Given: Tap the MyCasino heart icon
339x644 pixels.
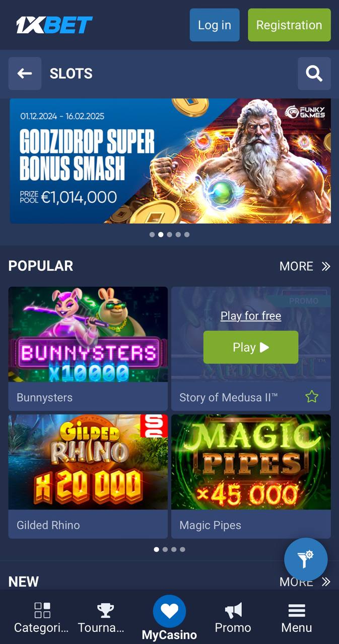Looking at the screenshot, I should (169, 611).
